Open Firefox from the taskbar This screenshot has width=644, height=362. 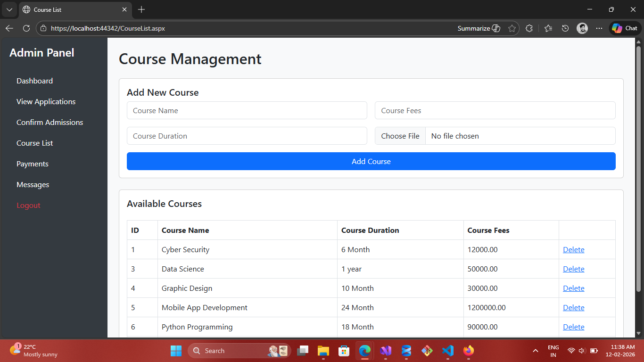(468, 351)
